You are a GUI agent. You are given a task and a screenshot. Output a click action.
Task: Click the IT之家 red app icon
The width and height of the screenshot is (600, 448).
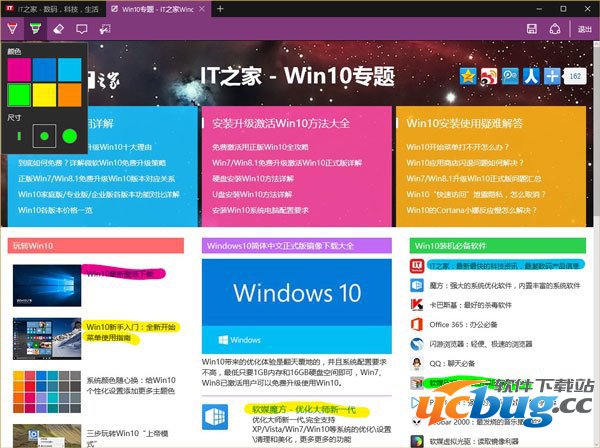(417, 266)
